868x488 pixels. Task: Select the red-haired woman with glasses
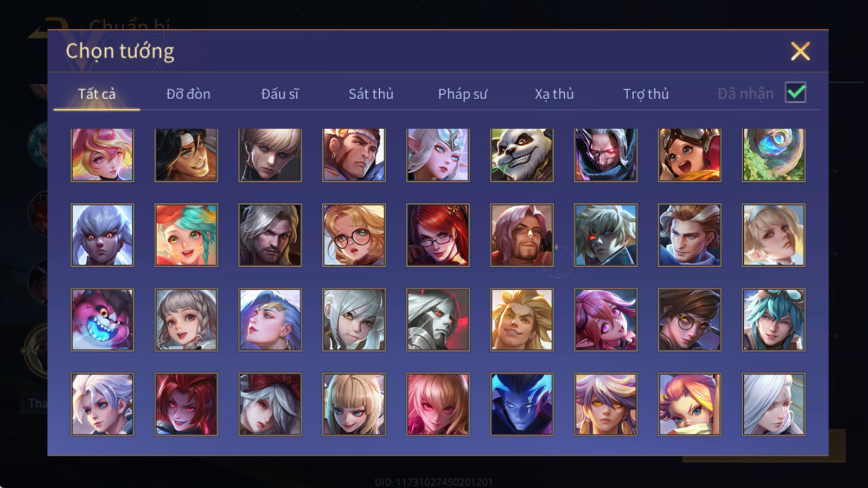pos(438,235)
